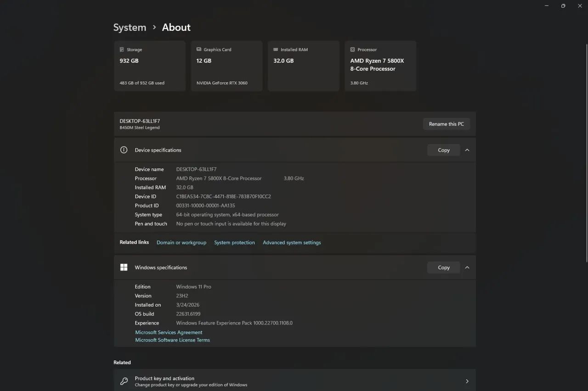Click Product ID 00331-10000-00001-AA135
The image size is (588, 391).
(205, 206)
